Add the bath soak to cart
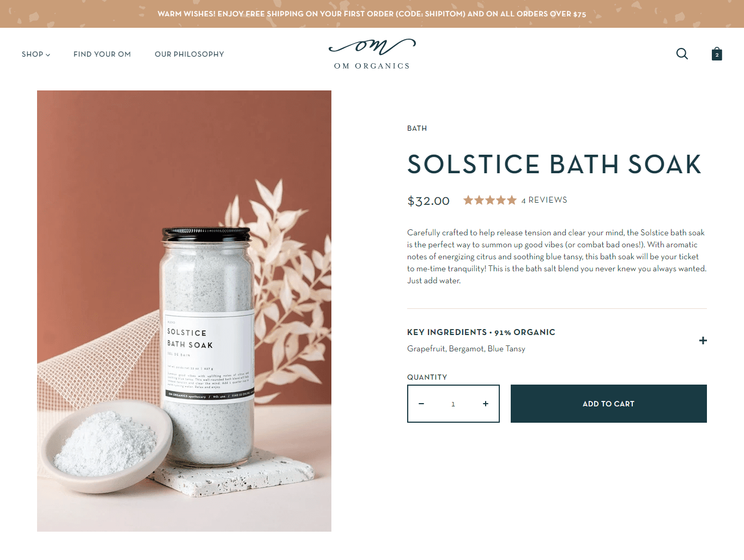This screenshot has height=560, width=744. [609, 404]
